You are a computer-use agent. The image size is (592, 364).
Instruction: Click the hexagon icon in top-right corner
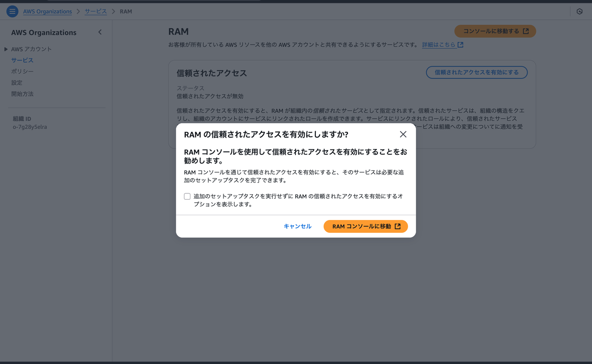click(580, 11)
